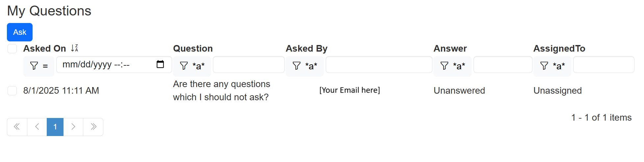The width and height of the screenshot is (644, 162).
Task: Focus the Question filter text box
Action: tap(249, 64)
